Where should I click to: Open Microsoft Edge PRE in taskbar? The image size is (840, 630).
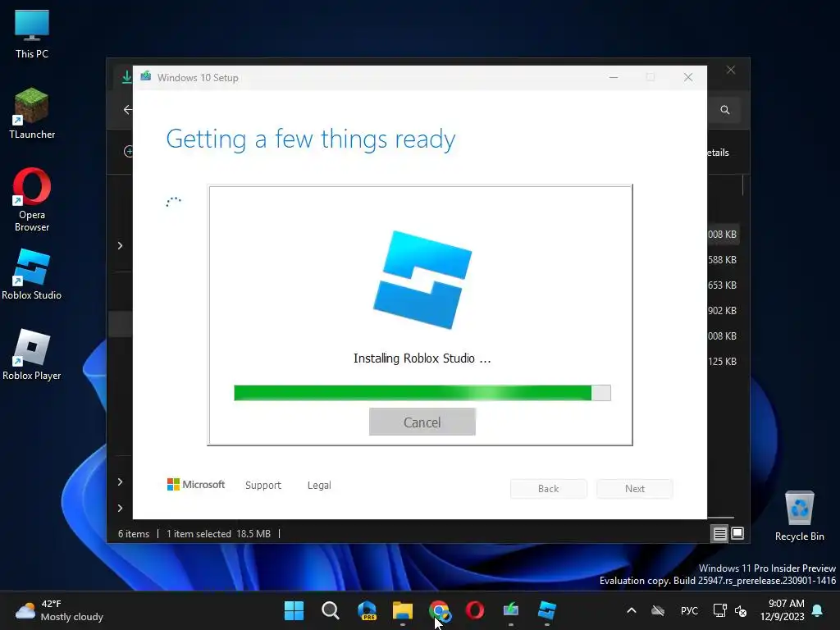click(367, 610)
